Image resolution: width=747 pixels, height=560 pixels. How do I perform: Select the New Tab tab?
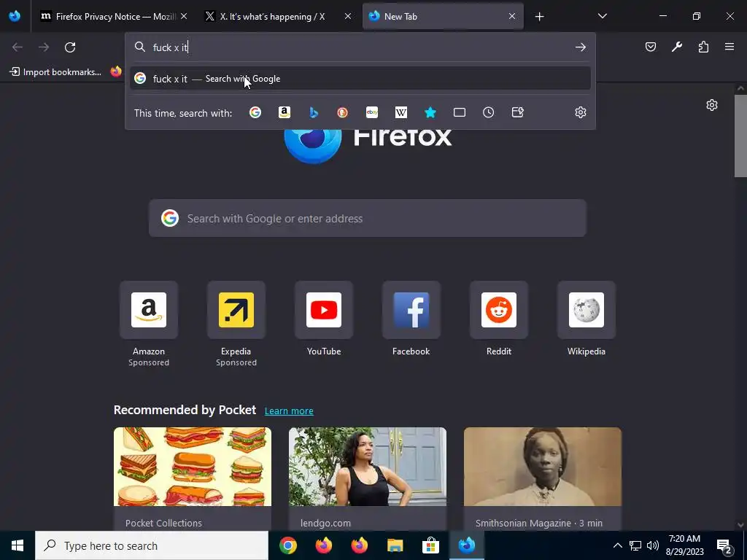443,16
